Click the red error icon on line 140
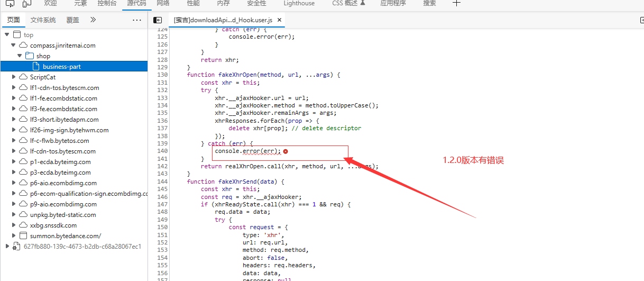The height and width of the screenshot is (281, 644). point(286,151)
